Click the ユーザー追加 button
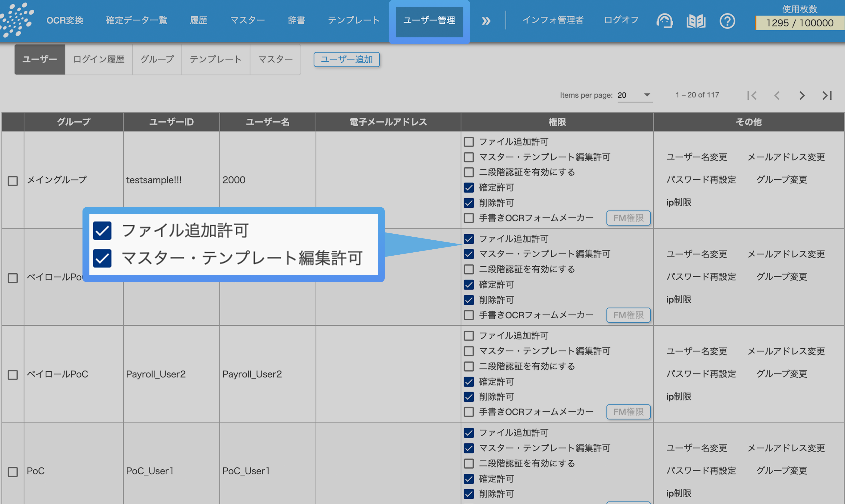Viewport: 845px width, 504px height. click(x=346, y=59)
